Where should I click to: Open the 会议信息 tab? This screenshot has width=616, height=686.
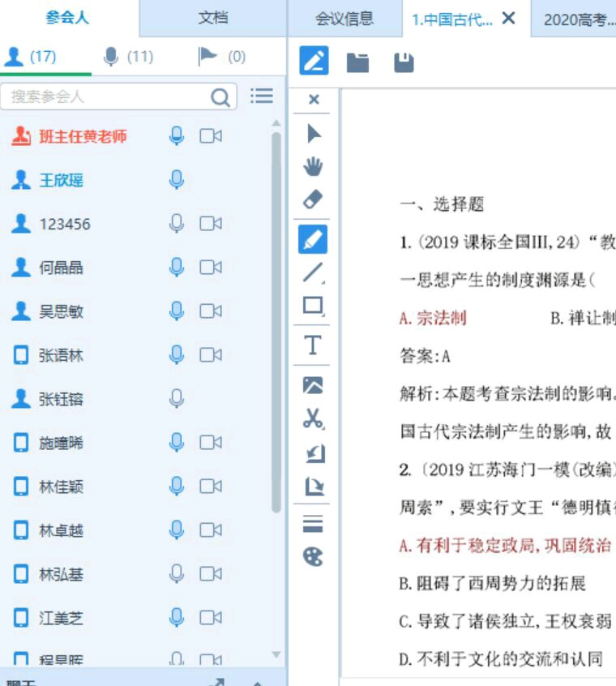click(344, 19)
